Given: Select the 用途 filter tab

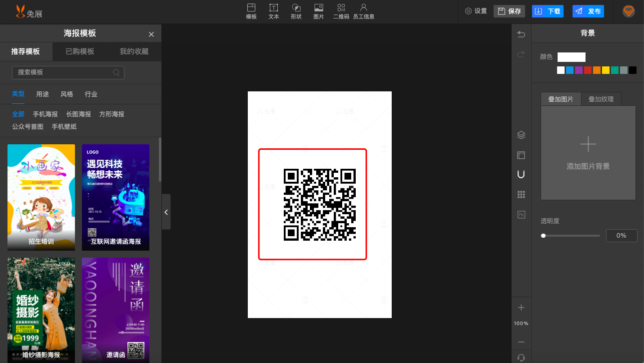Looking at the screenshot, I should 42,94.
